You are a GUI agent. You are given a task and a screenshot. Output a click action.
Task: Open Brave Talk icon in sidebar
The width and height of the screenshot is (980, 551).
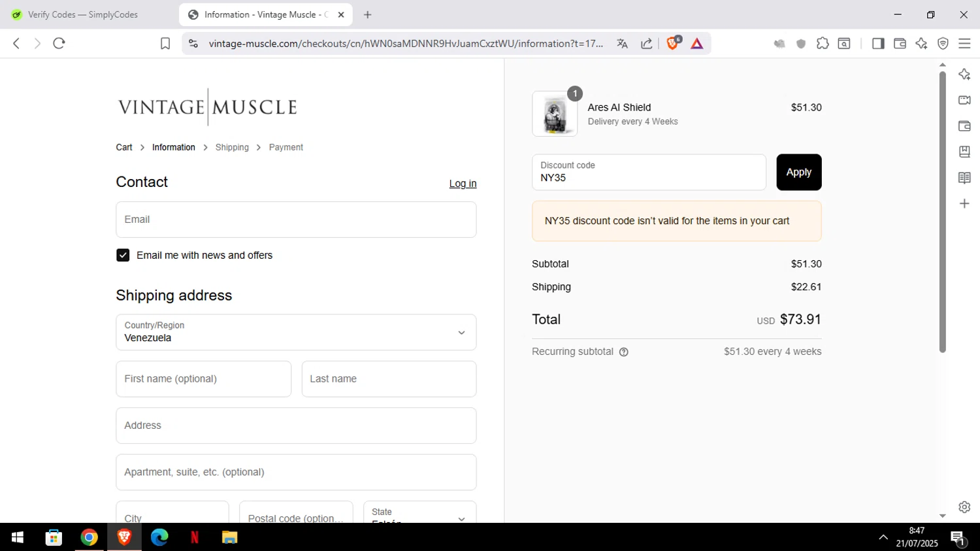coord(964,100)
